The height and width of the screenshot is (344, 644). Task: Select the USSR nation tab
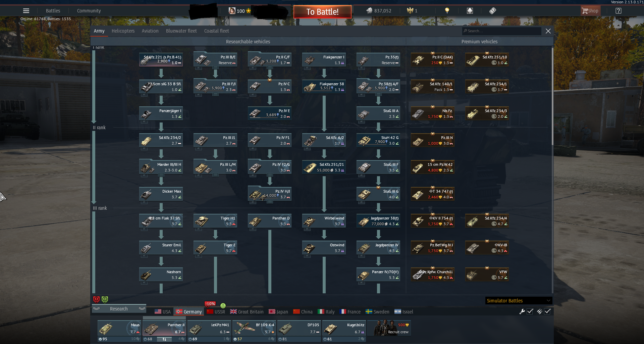coord(216,312)
